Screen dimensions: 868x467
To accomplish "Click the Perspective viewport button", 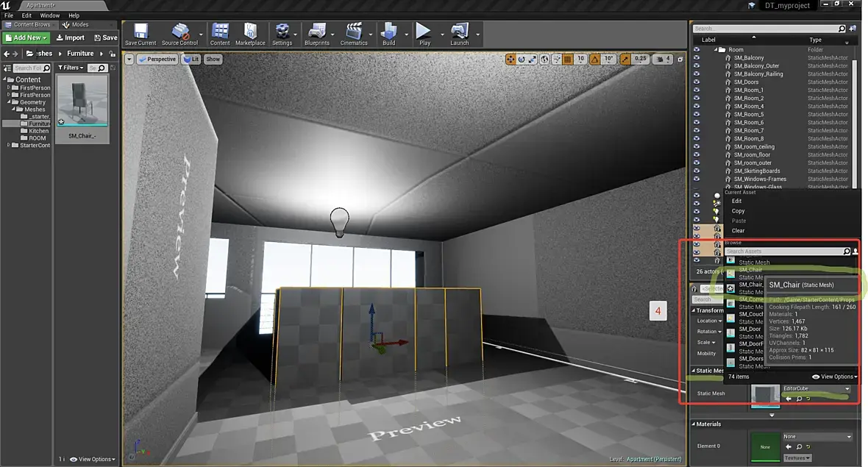I will 157,60.
